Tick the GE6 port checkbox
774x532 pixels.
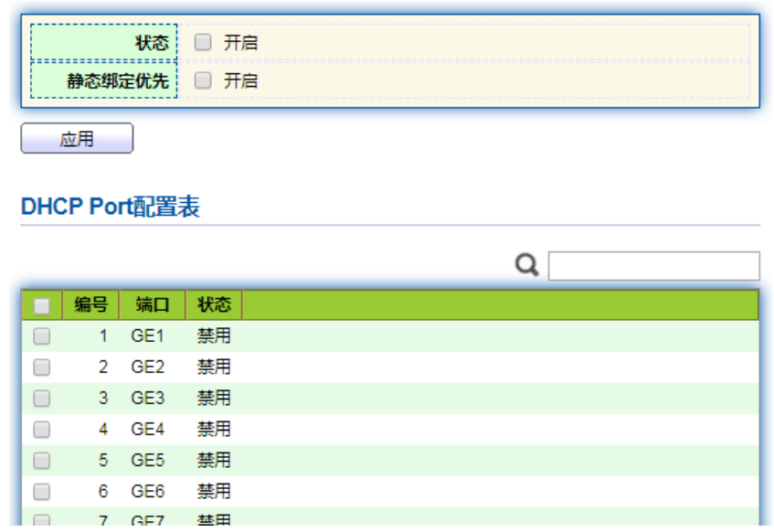click(x=41, y=492)
